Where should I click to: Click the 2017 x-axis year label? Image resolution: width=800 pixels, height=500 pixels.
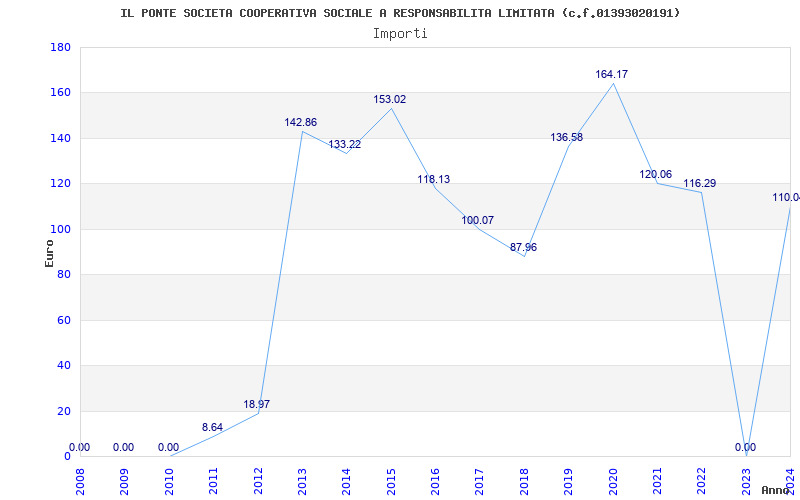(480, 481)
